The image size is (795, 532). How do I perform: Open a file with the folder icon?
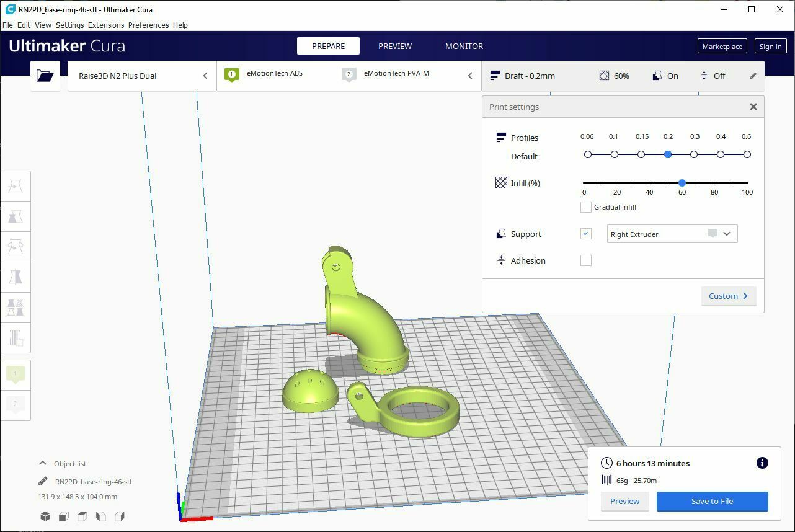45,76
